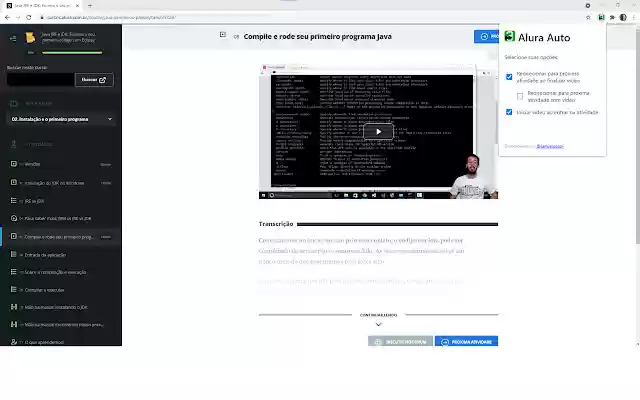The width and height of the screenshot is (640, 400).
Task: Click the "Mão na massa" H icon for Instalando o JDK
Action: tap(13, 307)
